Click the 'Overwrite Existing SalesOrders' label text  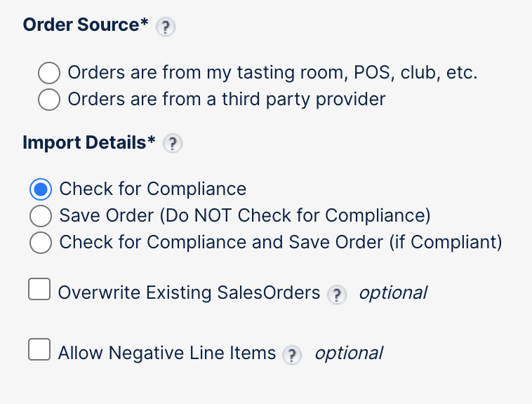[x=189, y=293]
